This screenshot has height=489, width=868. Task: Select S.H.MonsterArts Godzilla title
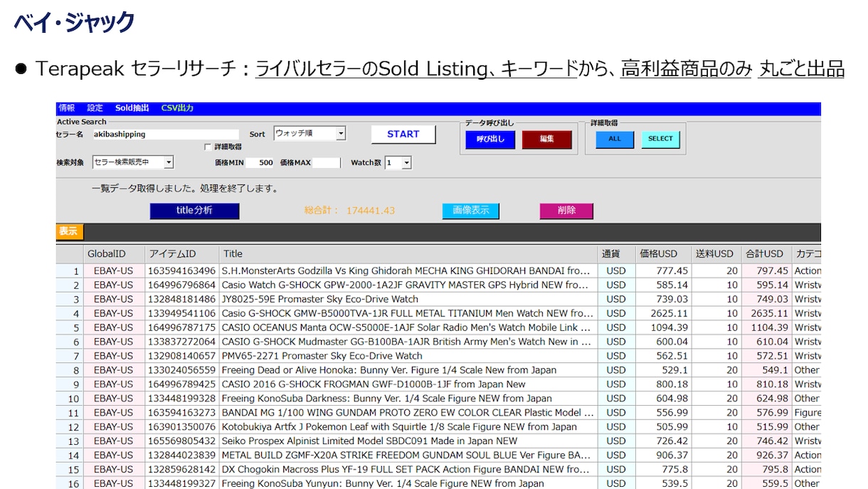click(x=408, y=270)
